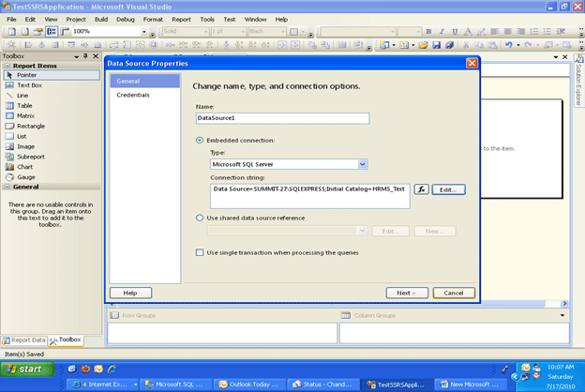Click the Undo arrow icon

click(508, 45)
